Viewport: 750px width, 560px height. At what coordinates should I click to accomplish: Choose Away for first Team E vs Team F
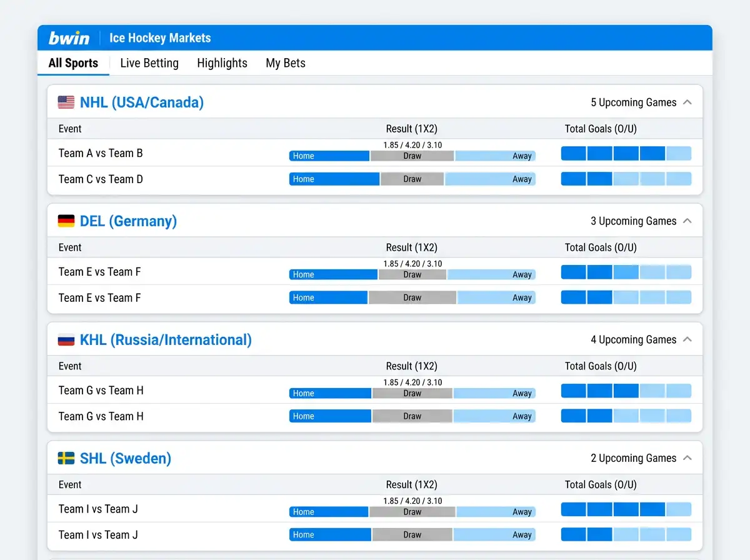(491, 274)
